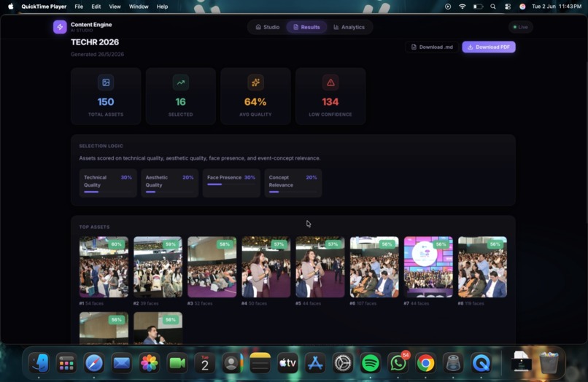Image resolution: width=588 pixels, height=382 pixels.
Task: Open Finder from the Dock
Action: (39, 363)
